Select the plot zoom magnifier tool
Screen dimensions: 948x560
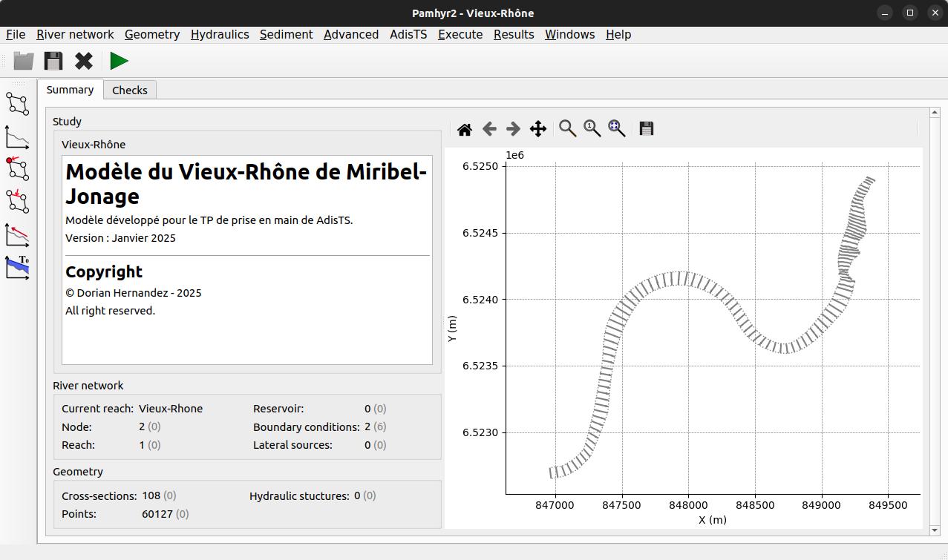(x=568, y=129)
